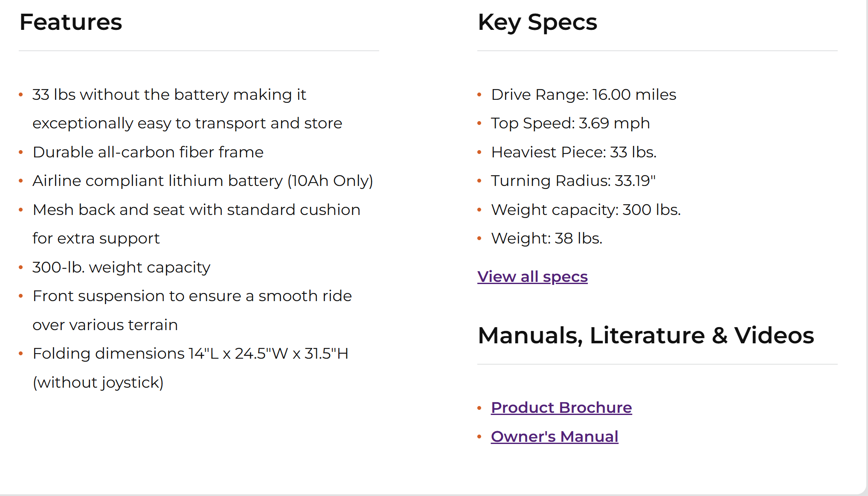Click the Weight 38 lbs. spec
Screen dimensions: 868x496
(x=546, y=238)
